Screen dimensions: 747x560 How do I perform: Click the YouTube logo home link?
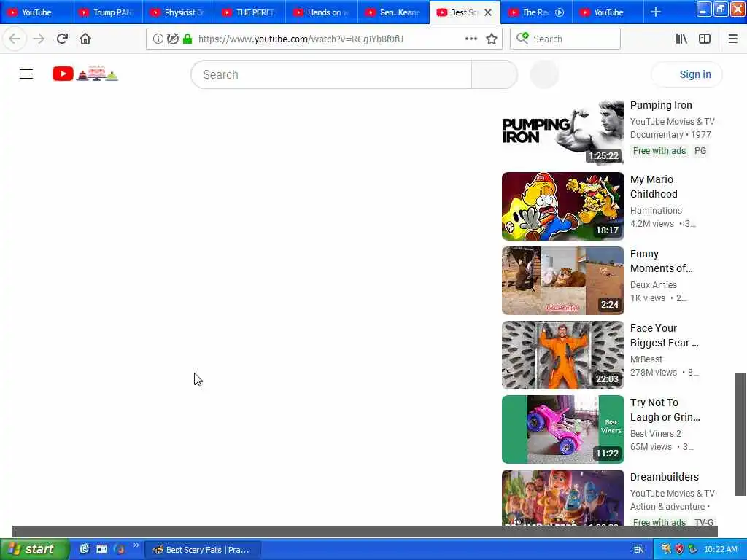pos(85,74)
